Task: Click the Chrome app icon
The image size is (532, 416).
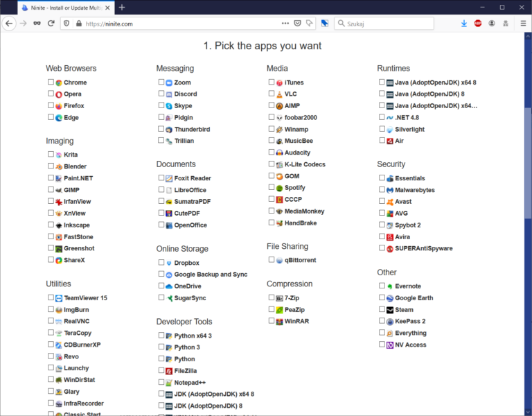Action: pyautogui.click(x=59, y=83)
